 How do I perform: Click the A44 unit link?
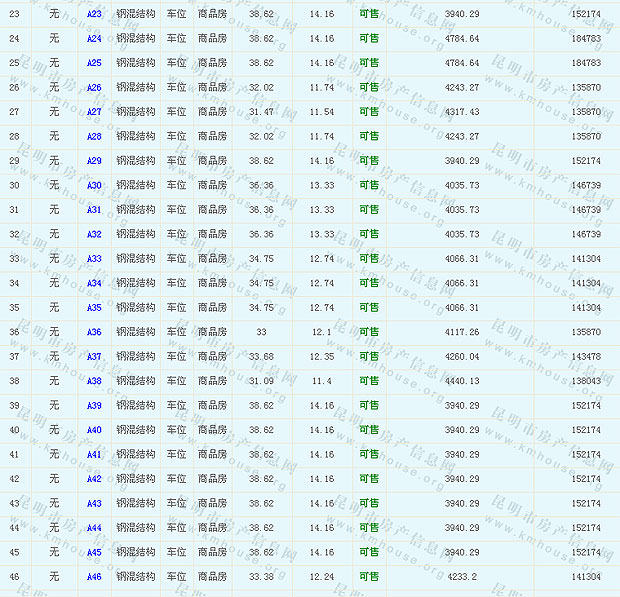tap(94, 528)
